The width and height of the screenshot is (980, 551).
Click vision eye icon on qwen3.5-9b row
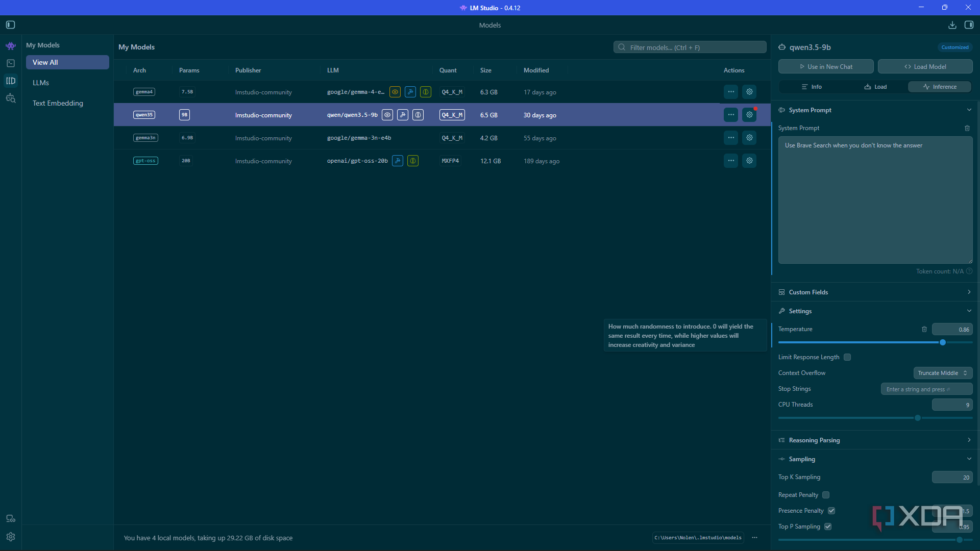(387, 115)
